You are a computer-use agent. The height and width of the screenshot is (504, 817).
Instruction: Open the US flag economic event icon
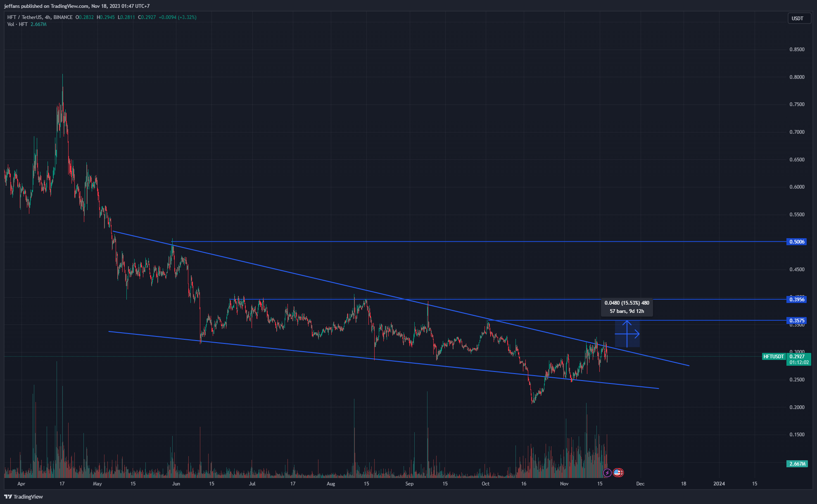coord(618,473)
